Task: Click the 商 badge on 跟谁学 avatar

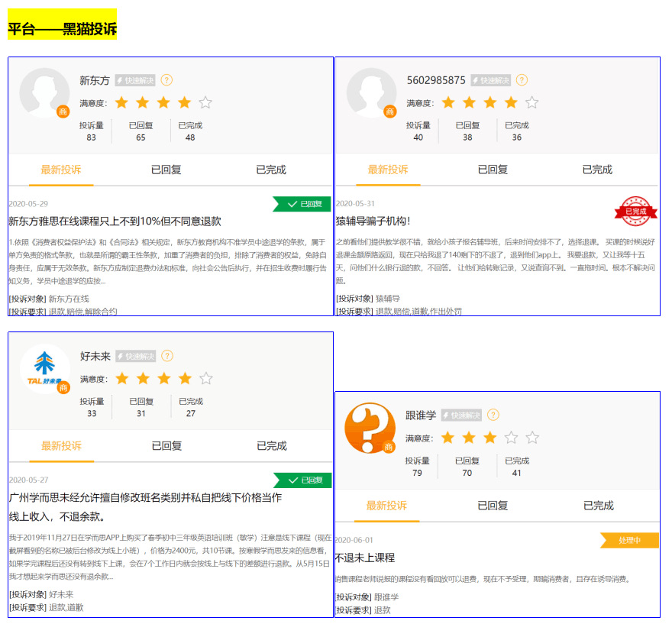Action: pos(389,447)
